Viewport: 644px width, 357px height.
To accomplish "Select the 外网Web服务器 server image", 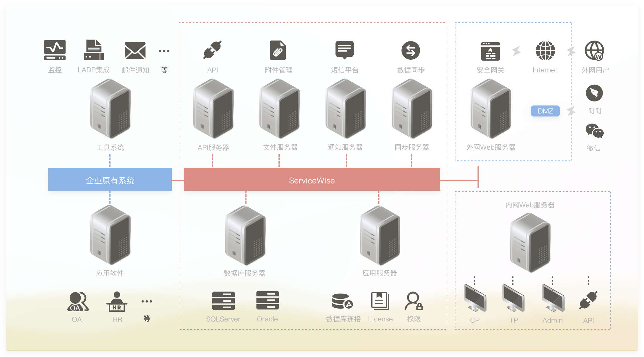I will (x=491, y=109).
